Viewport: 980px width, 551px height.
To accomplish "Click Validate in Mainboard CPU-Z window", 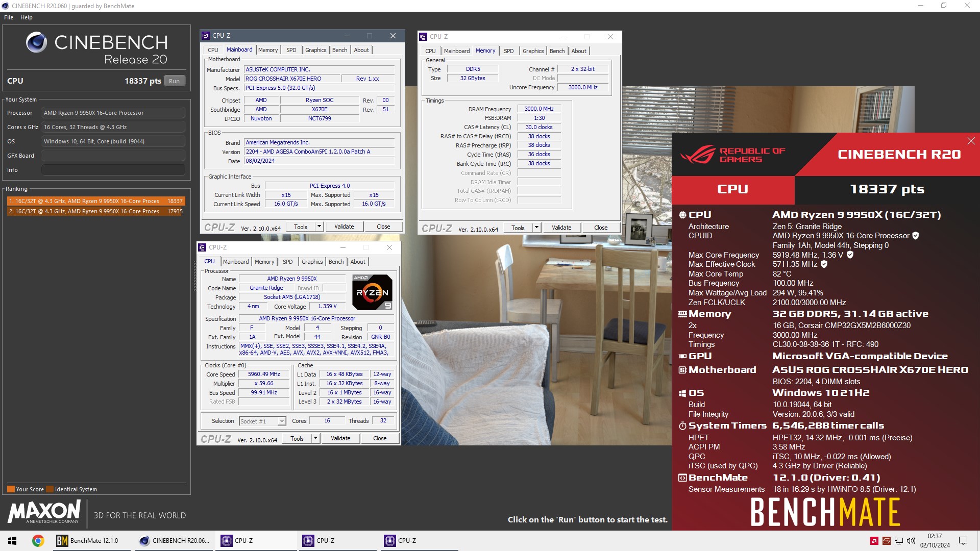I will click(x=344, y=227).
